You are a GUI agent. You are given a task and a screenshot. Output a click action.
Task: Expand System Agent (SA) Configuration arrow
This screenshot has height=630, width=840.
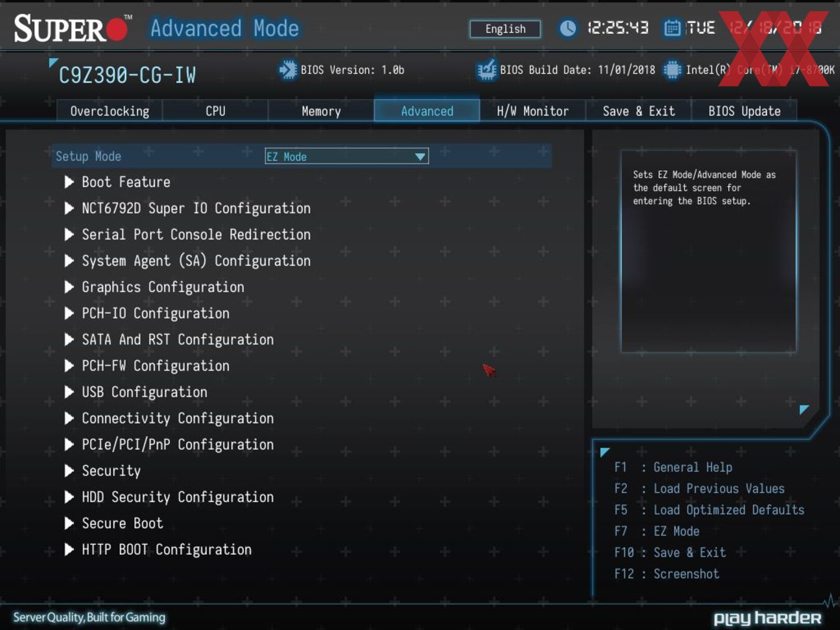tap(69, 261)
